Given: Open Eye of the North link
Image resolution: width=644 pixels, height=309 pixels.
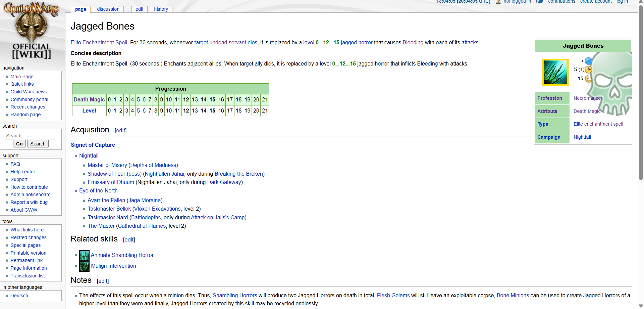Looking at the screenshot, I should click(98, 190).
